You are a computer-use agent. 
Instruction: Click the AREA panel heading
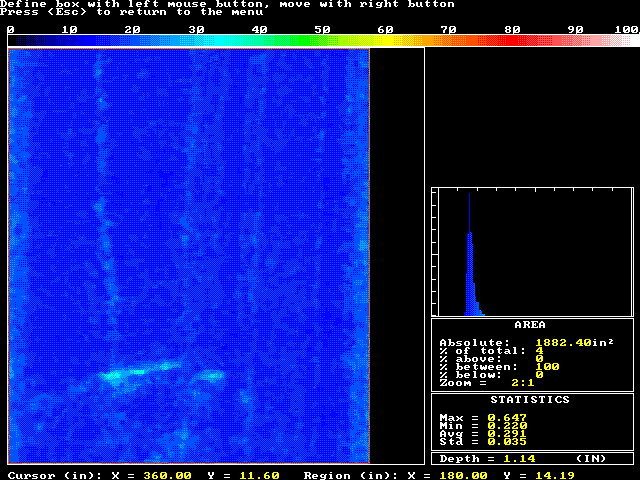[530, 325]
